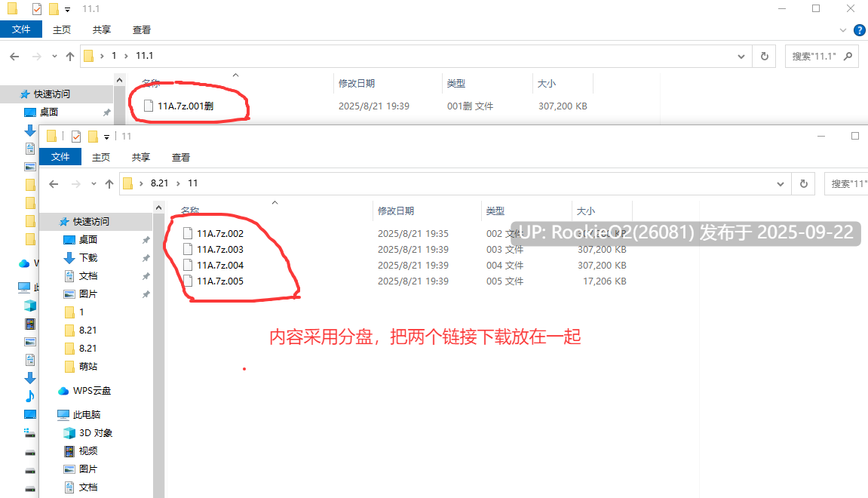This screenshot has width=868, height=498.
Task: Go back in the 11.1 window
Action: click(x=15, y=56)
